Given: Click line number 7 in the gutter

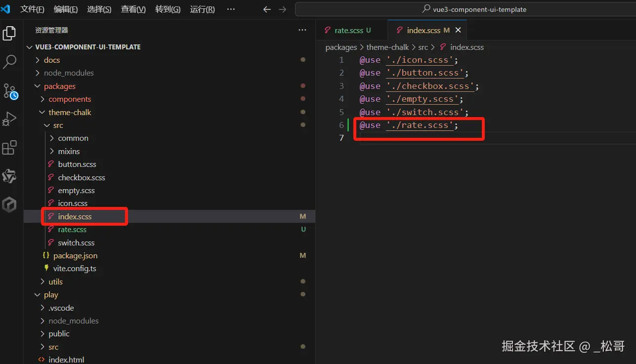Looking at the screenshot, I should pyautogui.click(x=341, y=138).
